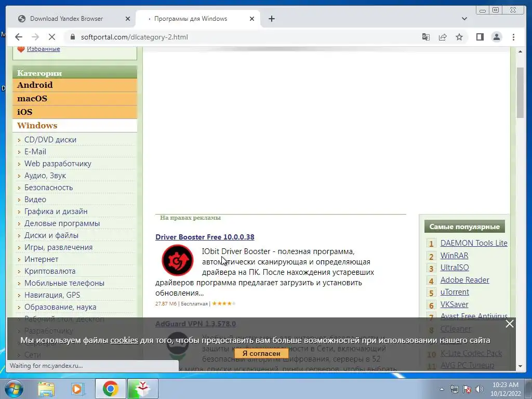
Task: Close the Программы для Windows tab
Action: click(x=252, y=19)
